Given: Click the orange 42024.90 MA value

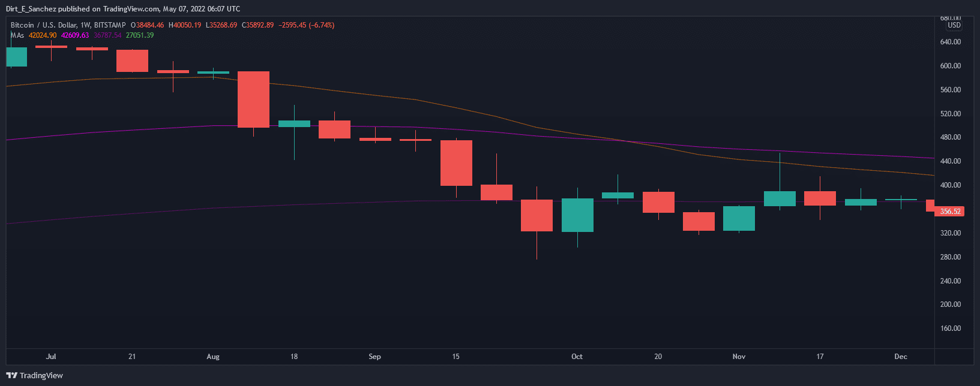Looking at the screenshot, I should (x=43, y=35).
